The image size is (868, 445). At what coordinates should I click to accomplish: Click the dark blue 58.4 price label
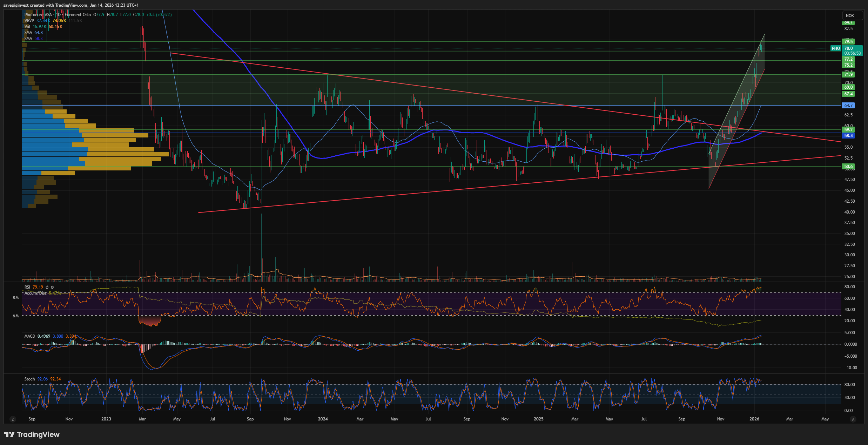[x=848, y=136]
